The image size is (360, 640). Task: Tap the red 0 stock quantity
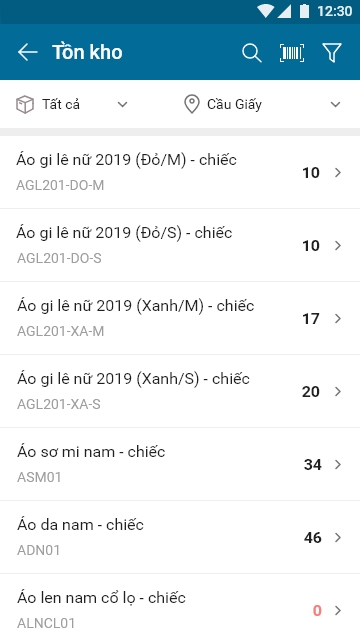pyautogui.click(x=317, y=611)
